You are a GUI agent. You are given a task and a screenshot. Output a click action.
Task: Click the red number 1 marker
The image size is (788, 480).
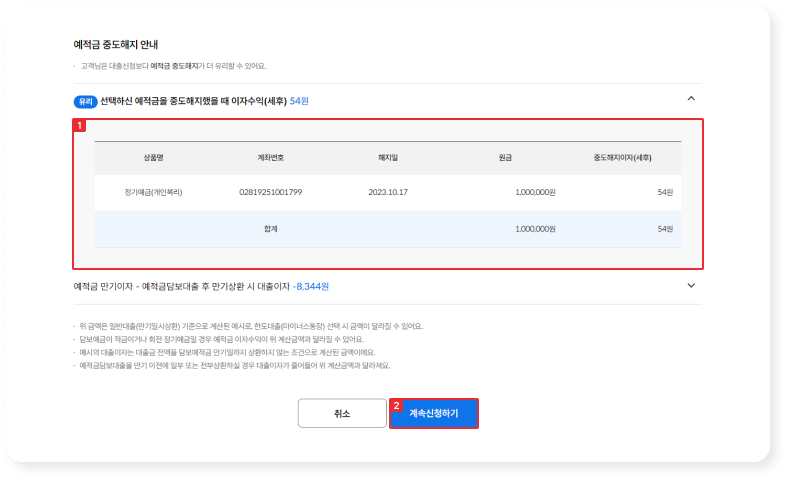(79, 126)
